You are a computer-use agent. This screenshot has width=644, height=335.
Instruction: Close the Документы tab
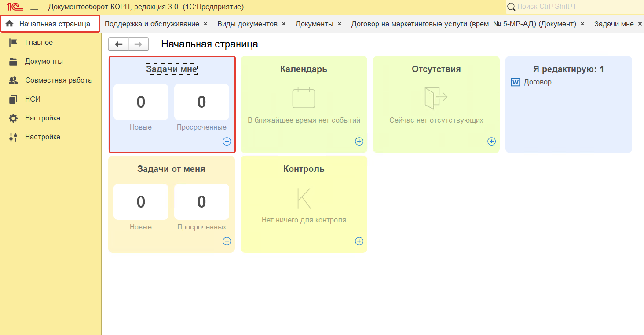click(x=339, y=24)
